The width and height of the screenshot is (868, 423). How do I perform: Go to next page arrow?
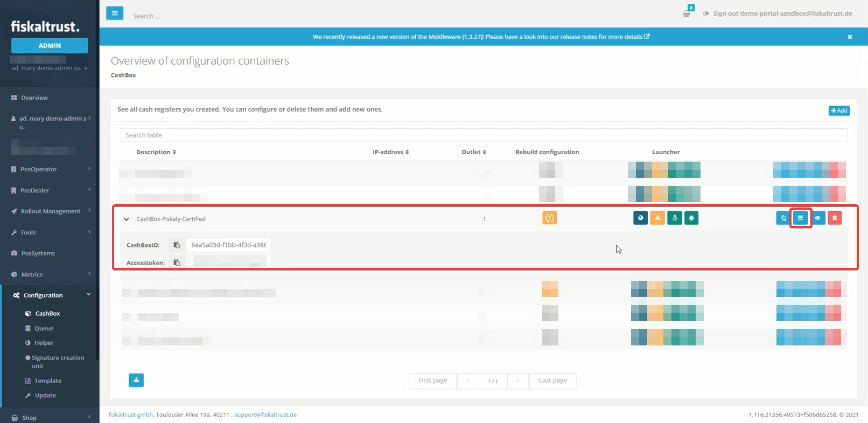(518, 380)
